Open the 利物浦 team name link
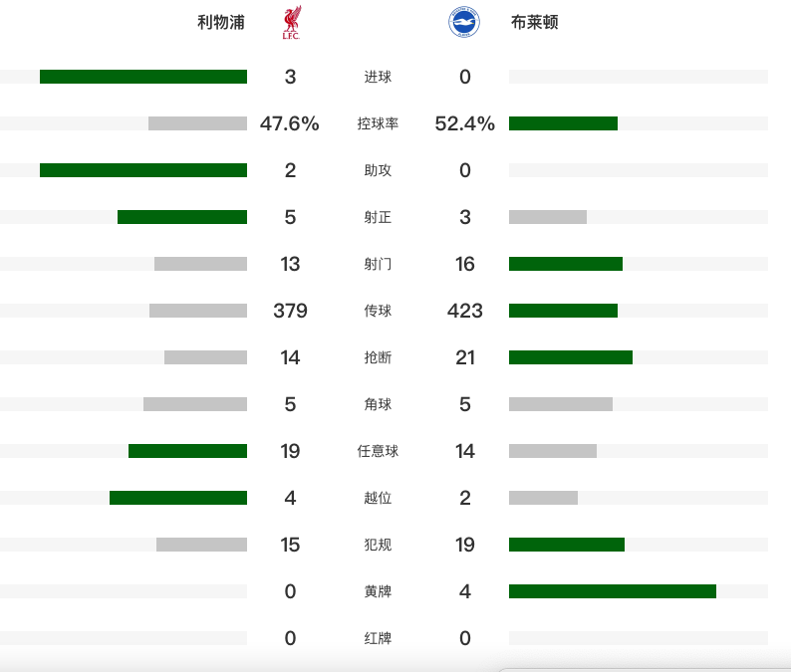This screenshot has height=672, width=791. click(x=221, y=23)
